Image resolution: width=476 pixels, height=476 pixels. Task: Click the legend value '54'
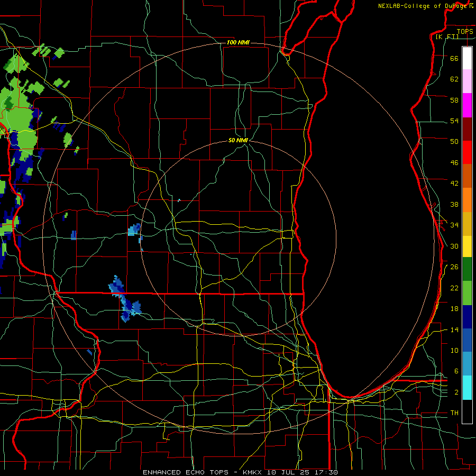pos(454,121)
